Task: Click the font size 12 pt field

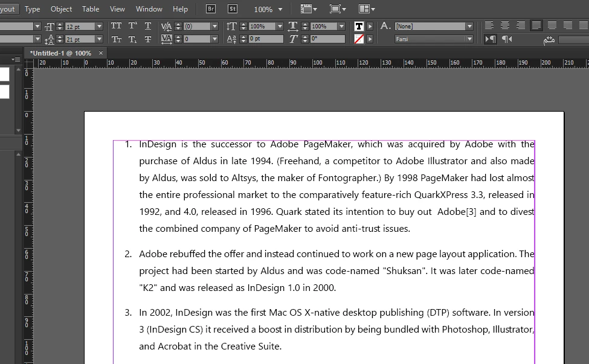Action: (x=80, y=27)
